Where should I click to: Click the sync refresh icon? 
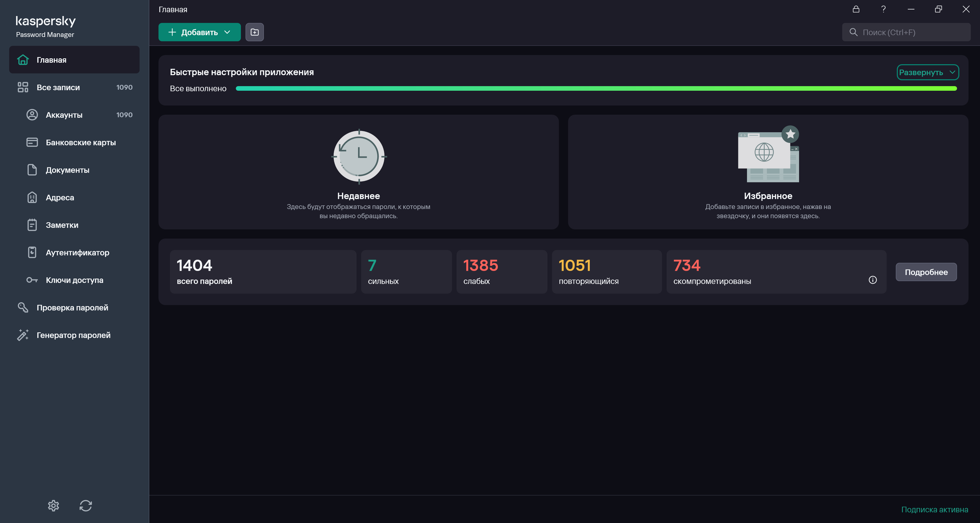(86, 505)
